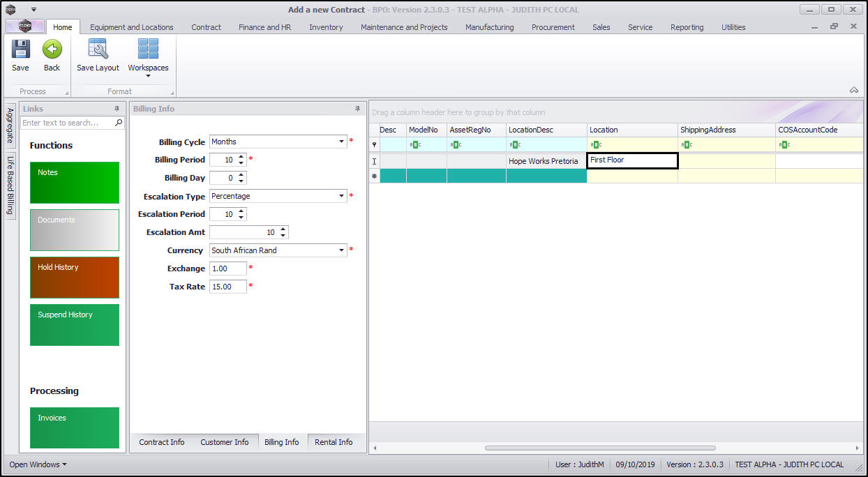868x477 pixels.
Task: Decrease the Escalation Amt value
Action: pyautogui.click(x=283, y=235)
